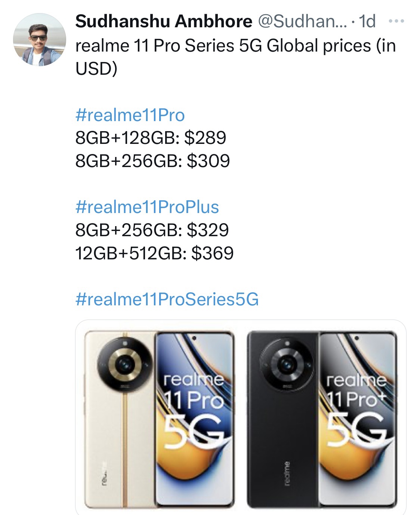This screenshot has height=515, width=420.
Task: View Sudhanshu Ambhore's profile picture
Action: tap(40, 40)
